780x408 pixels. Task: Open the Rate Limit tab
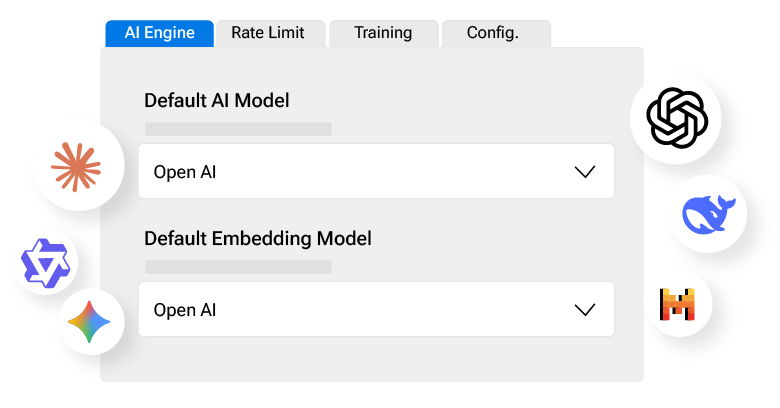268,33
